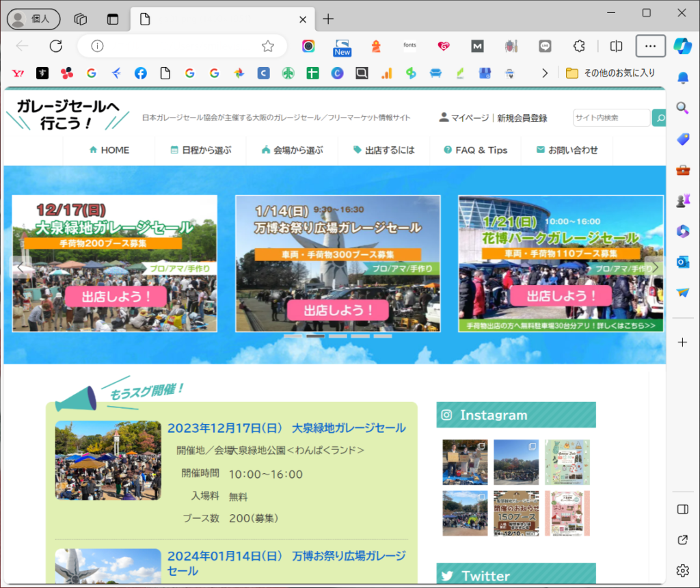Open the Yahoo! bookmark
The image size is (700, 588).
coord(18,73)
